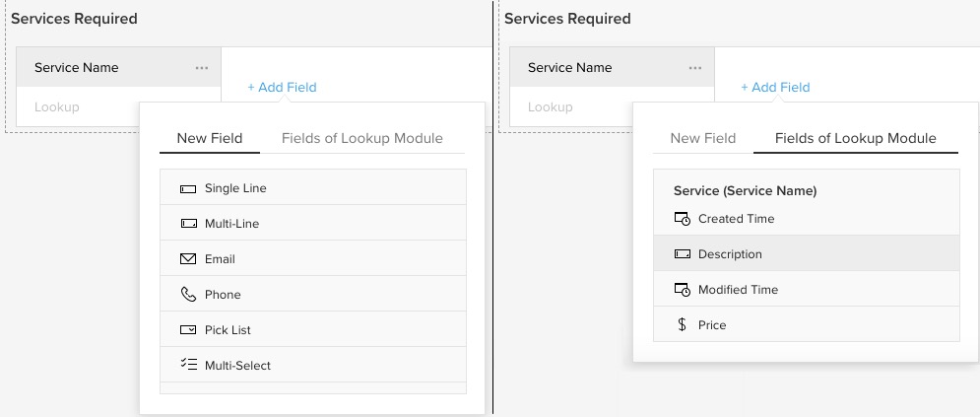
Task: Click the Created Time clock icon
Action: tap(682, 219)
